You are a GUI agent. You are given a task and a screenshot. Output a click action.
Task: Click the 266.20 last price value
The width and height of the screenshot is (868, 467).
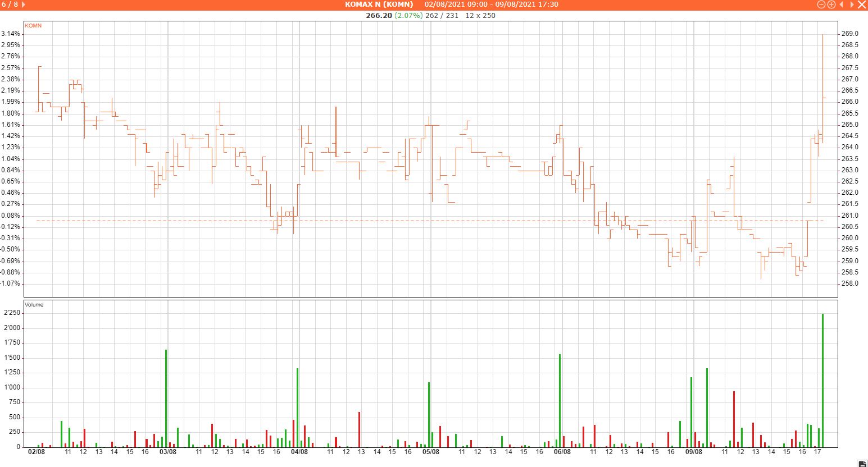[379, 16]
